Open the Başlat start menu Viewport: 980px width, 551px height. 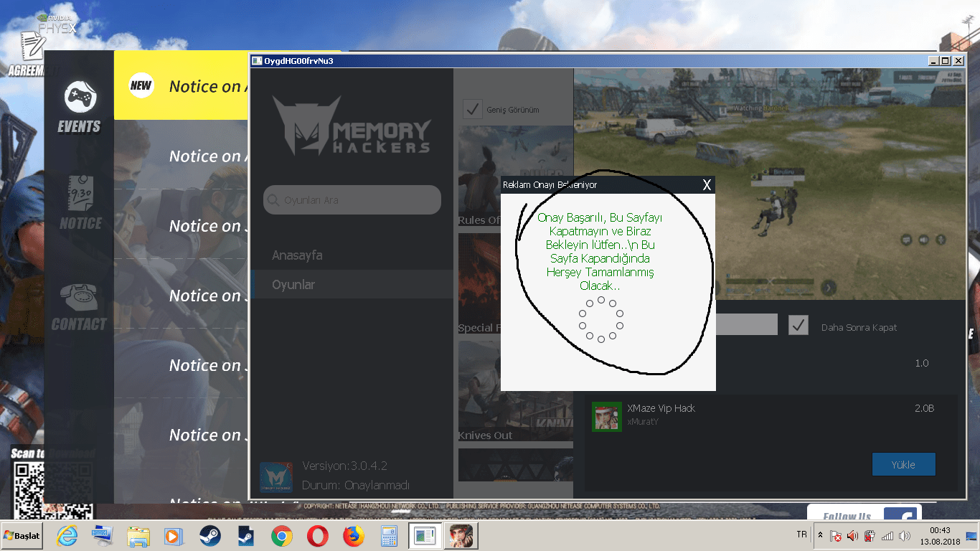(22, 536)
